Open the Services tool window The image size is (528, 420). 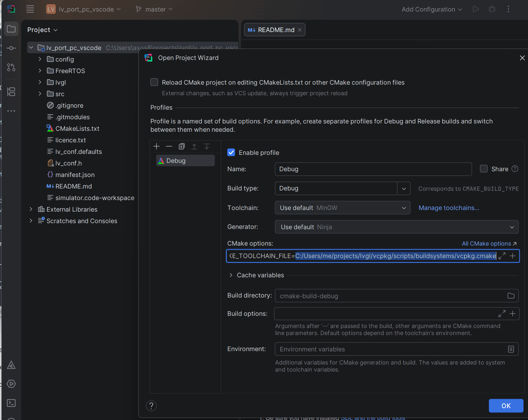coord(11,384)
